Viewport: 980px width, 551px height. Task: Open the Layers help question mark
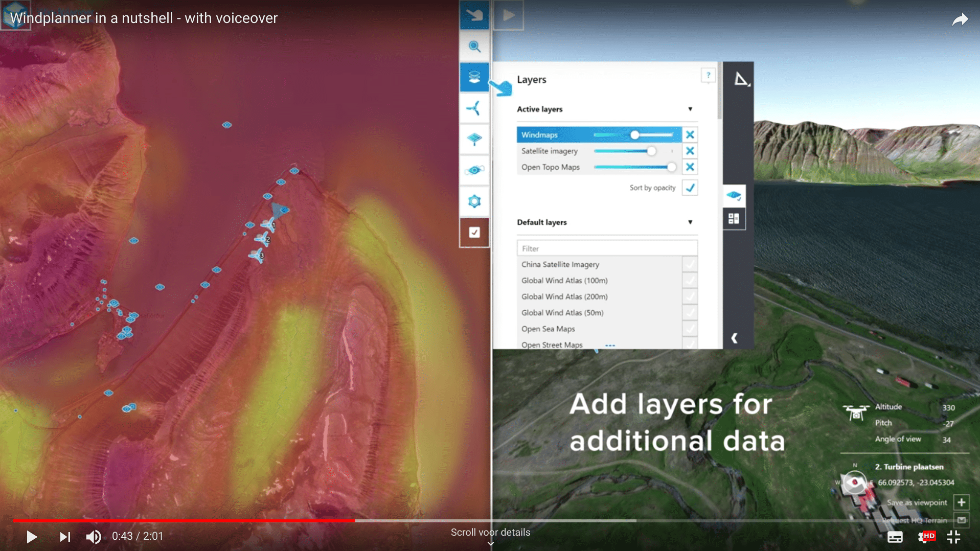click(708, 76)
